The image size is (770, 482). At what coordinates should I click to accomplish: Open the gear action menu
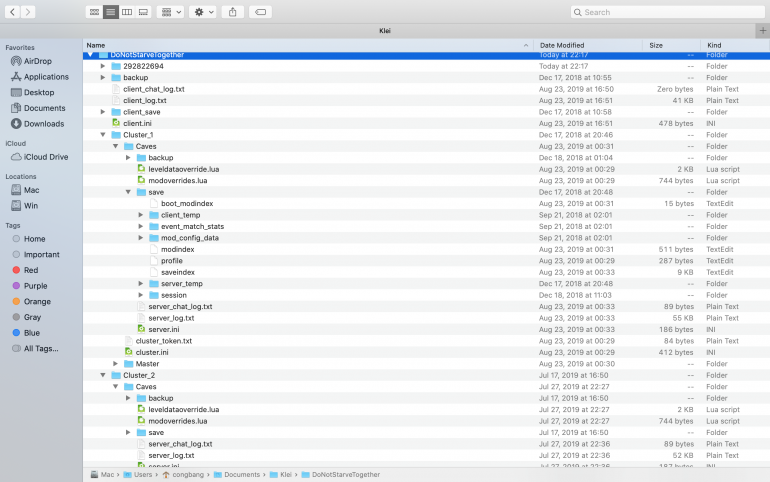pos(203,12)
